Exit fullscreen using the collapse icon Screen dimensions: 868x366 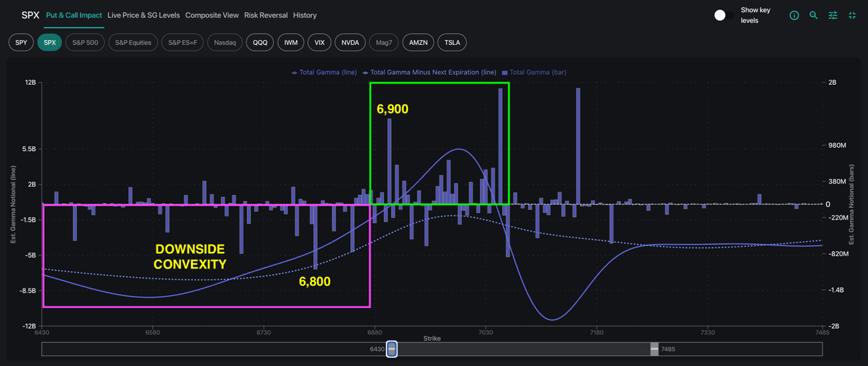coord(852,15)
